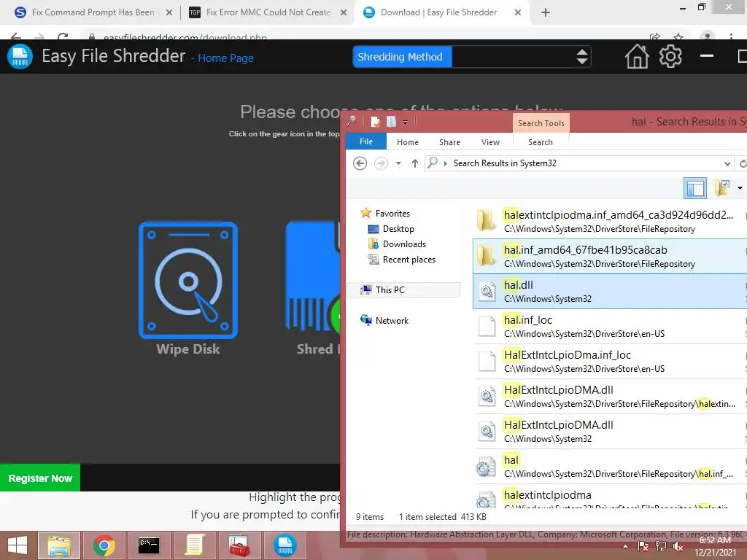Open the Share ribbon tab
Viewport: 747px width, 560px height.
tap(449, 142)
